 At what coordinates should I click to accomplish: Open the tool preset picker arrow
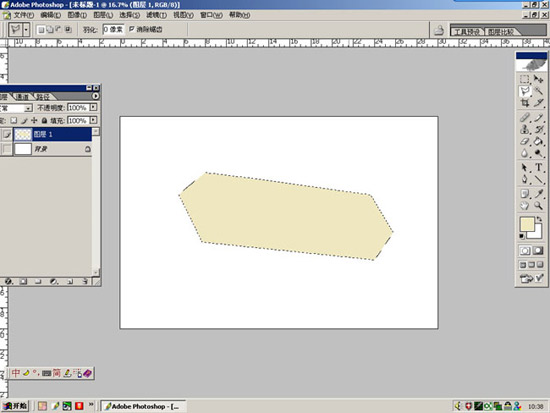click(x=26, y=29)
